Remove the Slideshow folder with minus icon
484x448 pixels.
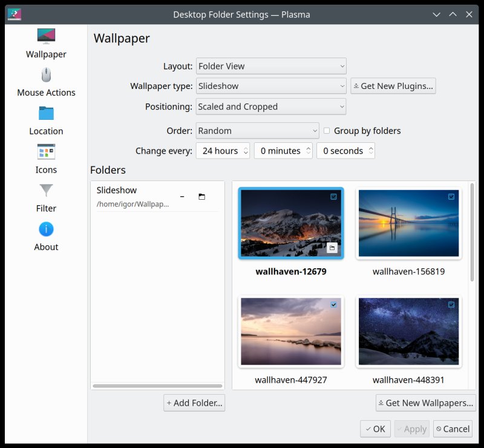pyautogui.click(x=182, y=197)
